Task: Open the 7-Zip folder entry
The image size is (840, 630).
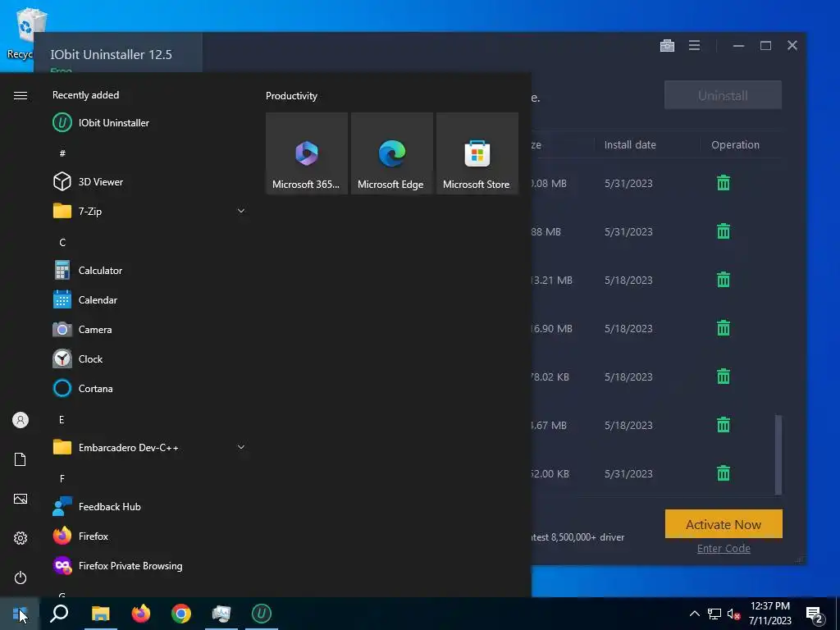Action: [148, 211]
